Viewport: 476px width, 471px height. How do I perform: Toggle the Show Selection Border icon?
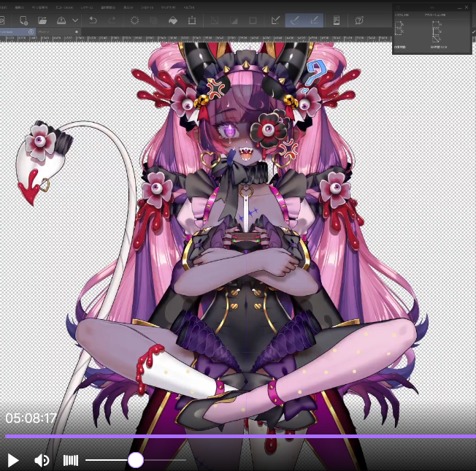253,20
